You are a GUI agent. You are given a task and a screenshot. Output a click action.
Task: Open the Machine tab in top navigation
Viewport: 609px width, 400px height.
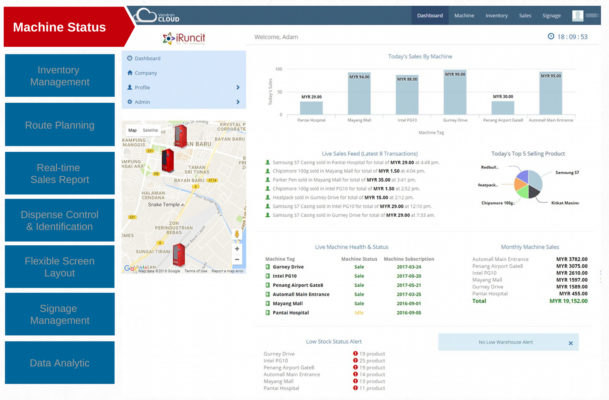coord(464,16)
